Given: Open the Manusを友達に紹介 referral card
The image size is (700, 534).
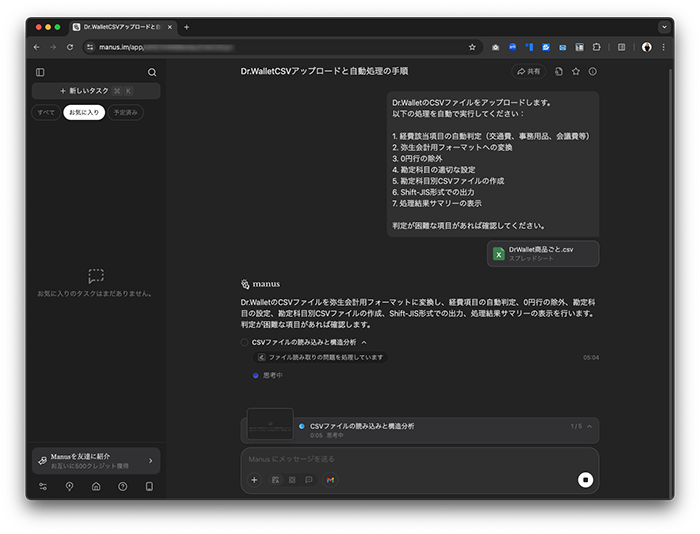Looking at the screenshot, I should click(x=96, y=460).
